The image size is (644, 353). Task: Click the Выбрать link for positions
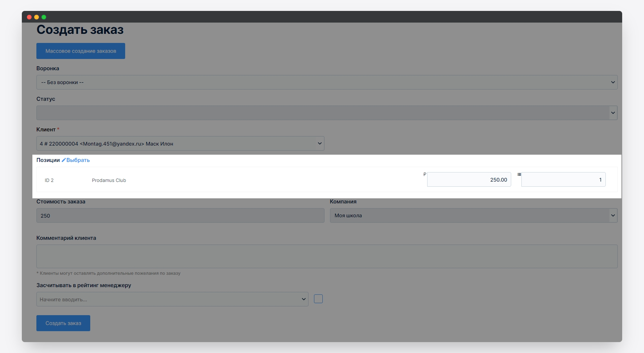78,160
